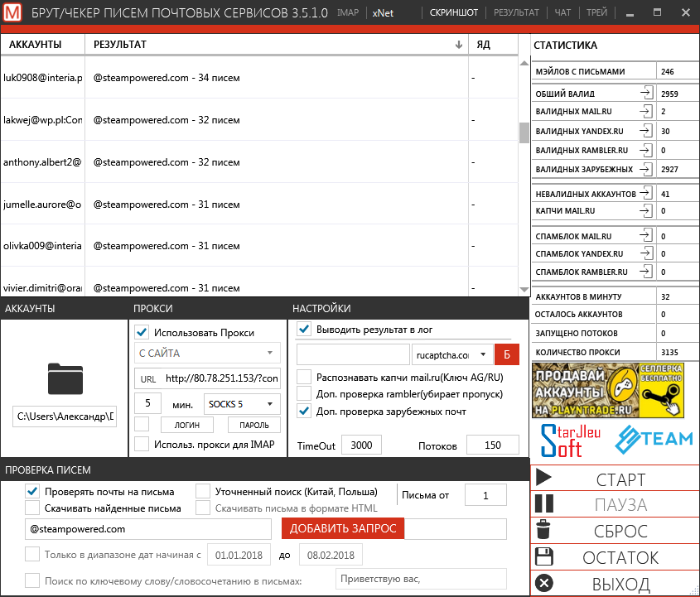Click the X circle icon next to ВЫХОД
The image size is (700, 597).
543,583
